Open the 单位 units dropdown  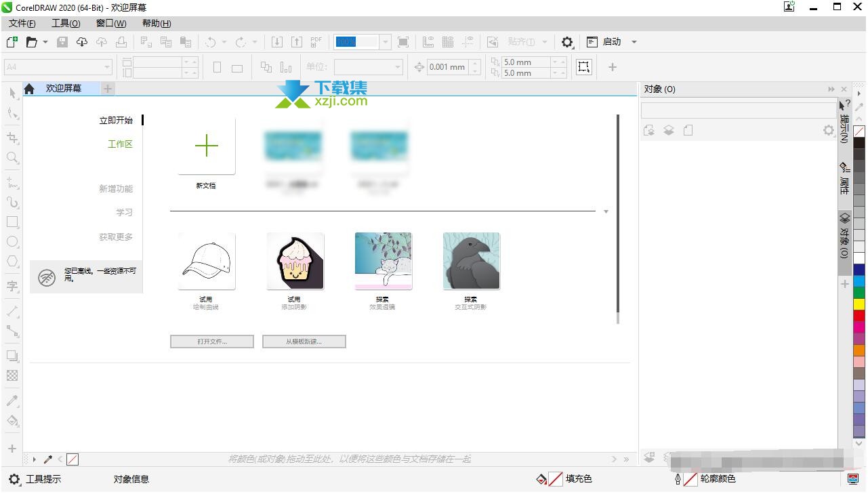(x=398, y=67)
